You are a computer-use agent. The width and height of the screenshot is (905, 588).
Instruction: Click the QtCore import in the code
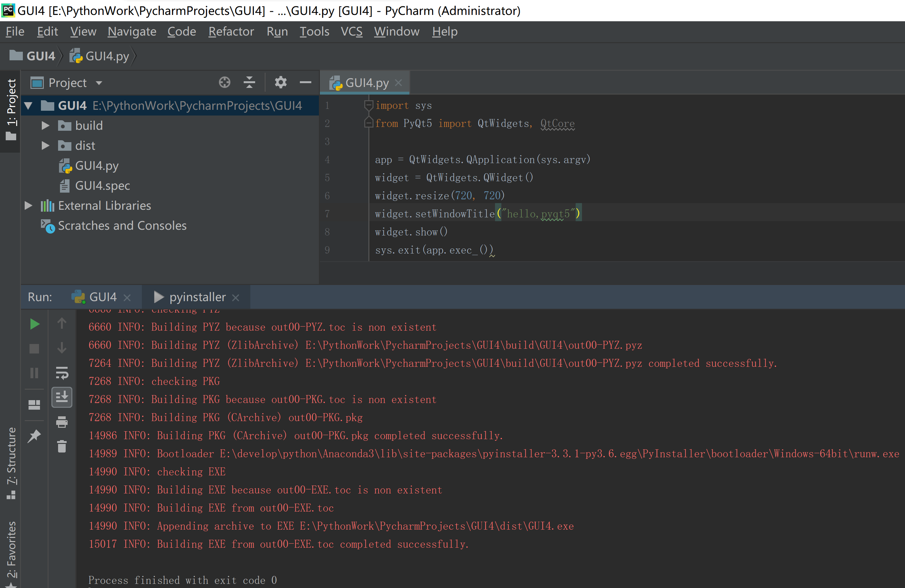coord(558,124)
